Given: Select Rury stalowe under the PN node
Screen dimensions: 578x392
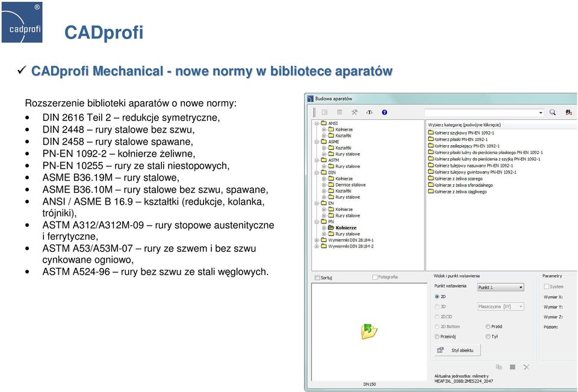Looking at the screenshot, I should click(347, 234).
